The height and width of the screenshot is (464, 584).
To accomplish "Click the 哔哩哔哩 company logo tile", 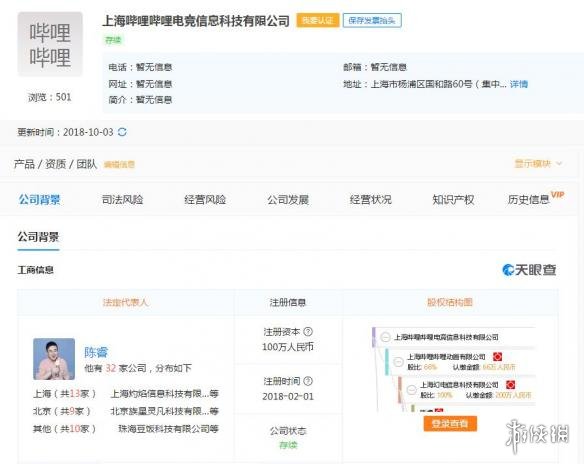I will click(x=50, y=44).
